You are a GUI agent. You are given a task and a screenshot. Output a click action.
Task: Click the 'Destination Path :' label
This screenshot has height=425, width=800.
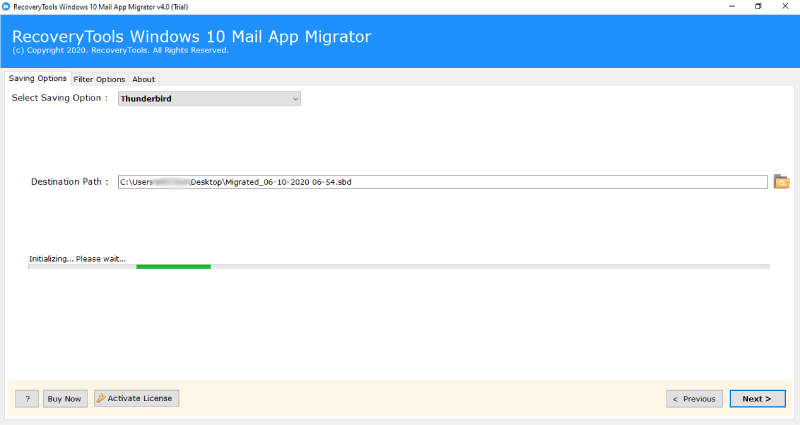point(69,182)
